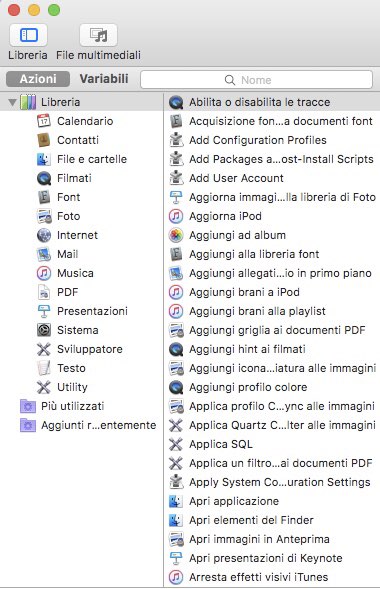Screen dimensions: 380x589
Task: Select the Testo notepad icon
Action: point(44,368)
